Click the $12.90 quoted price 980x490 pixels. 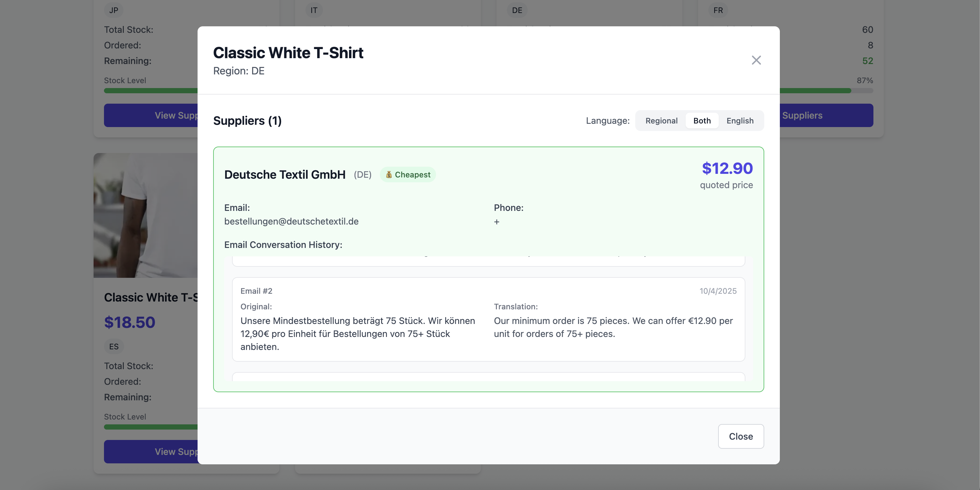tap(727, 169)
